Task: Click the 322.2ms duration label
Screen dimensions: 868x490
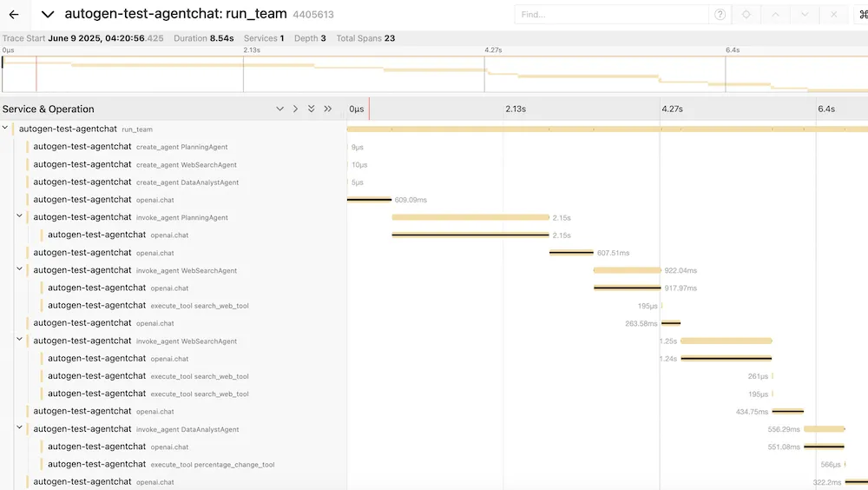Action: (827, 482)
